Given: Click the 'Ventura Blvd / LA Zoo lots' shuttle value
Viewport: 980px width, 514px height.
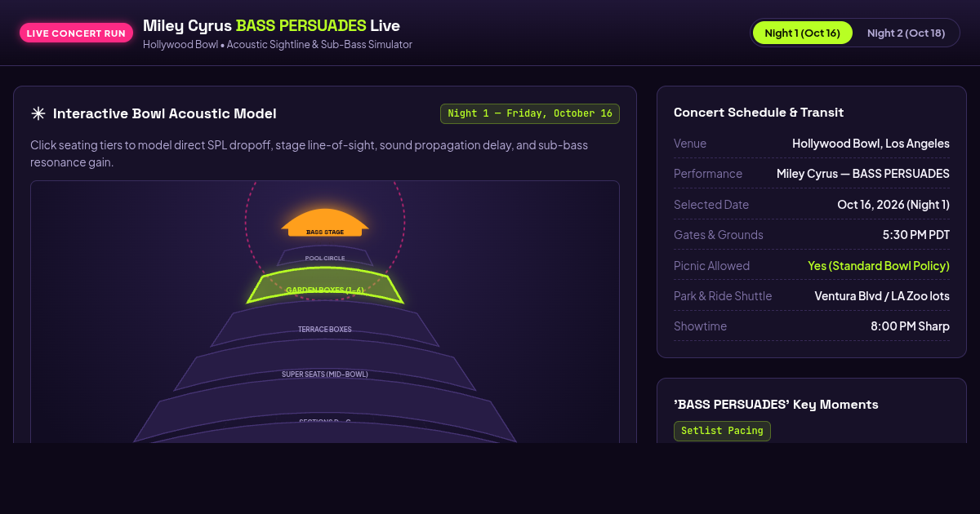Looking at the screenshot, I should pyautogui.click(x=882, y=296).
